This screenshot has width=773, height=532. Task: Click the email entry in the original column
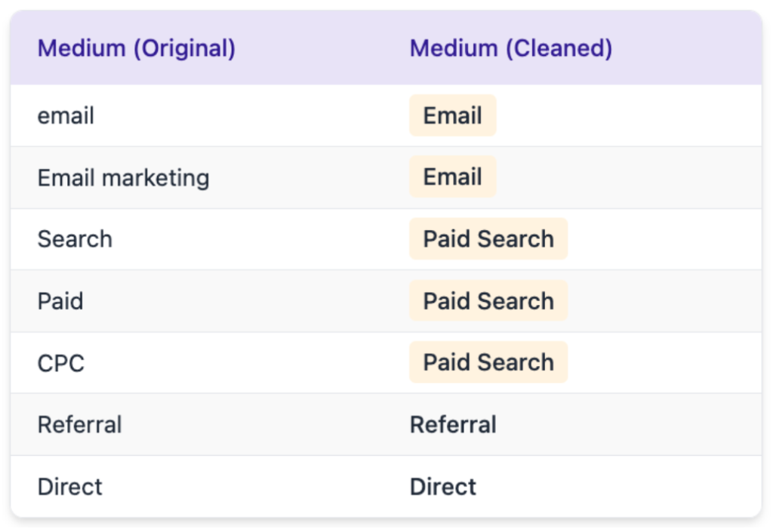65,115
